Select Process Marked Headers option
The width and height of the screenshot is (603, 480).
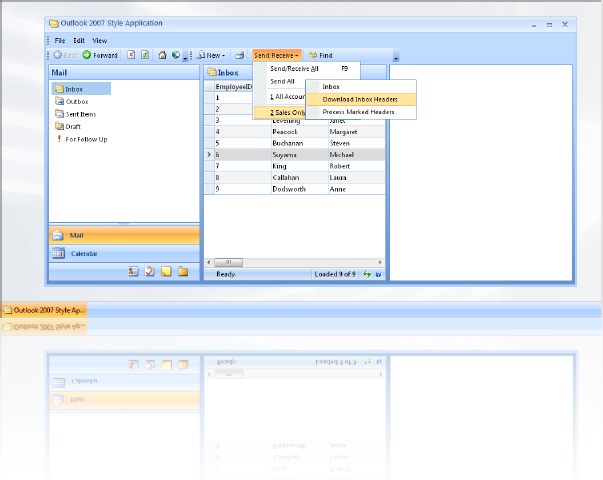coord(358,112)
